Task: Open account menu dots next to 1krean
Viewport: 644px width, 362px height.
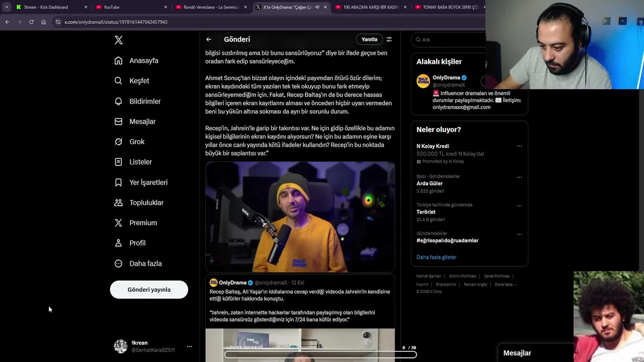Action: 190,346
